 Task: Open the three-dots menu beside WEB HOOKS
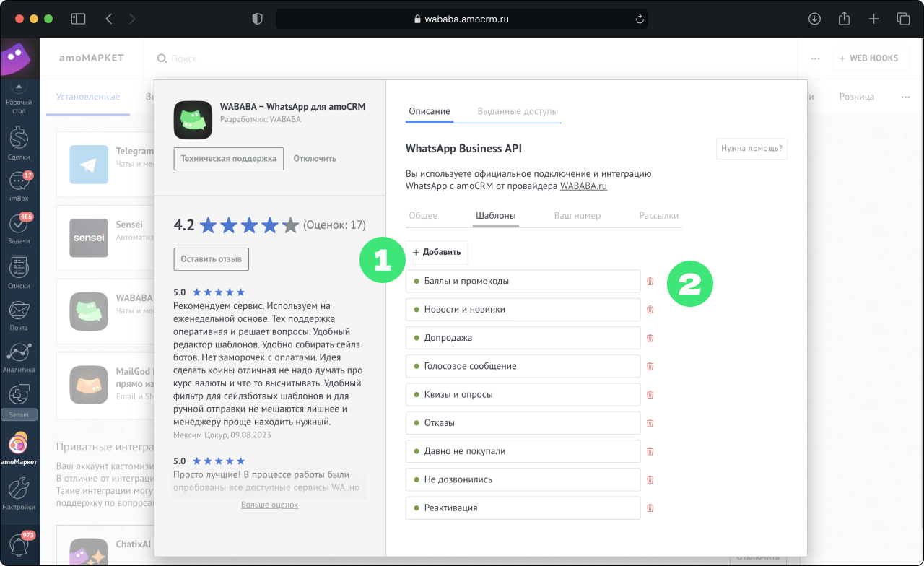(815, 58)
